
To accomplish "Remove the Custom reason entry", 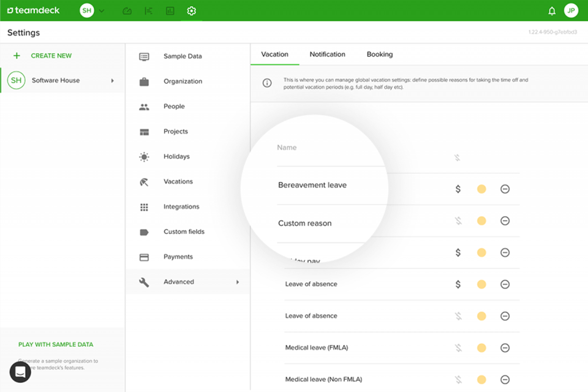I will [x=505, y=221].
